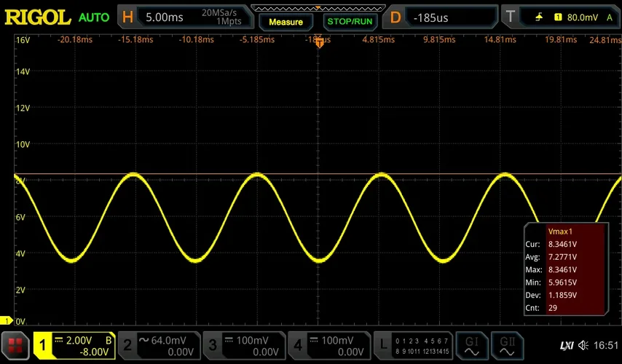This screenshot has width=622, height=364.
Task: Select the Avg: 7.2771V reading
Action: click(x=551, y=257)
